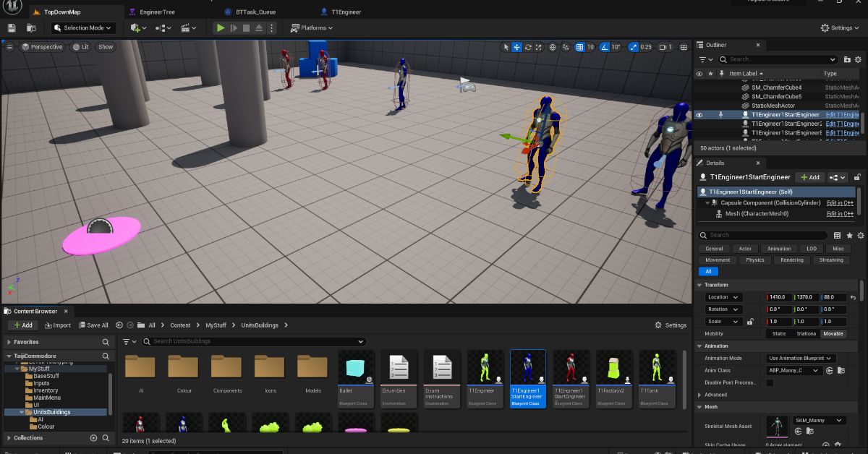Click the reset Location arrow icon
868x454 pixels.
pos(853,297)
